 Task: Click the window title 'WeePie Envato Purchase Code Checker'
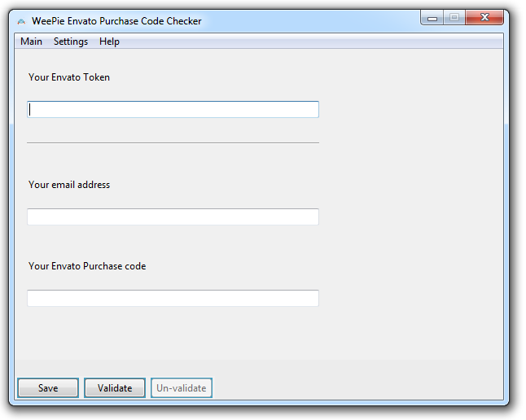(x=116, y=21)
